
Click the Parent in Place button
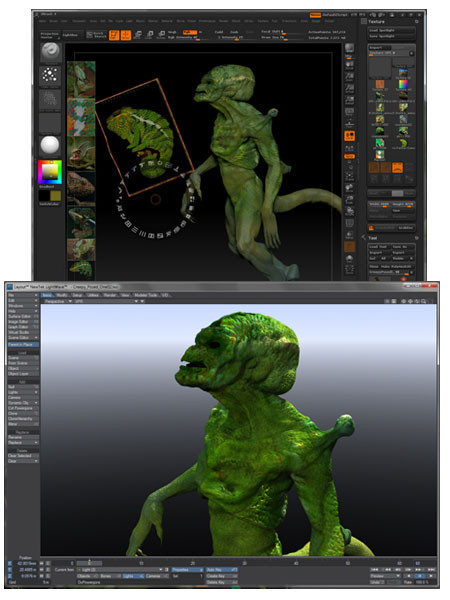(x=23, y=344)
